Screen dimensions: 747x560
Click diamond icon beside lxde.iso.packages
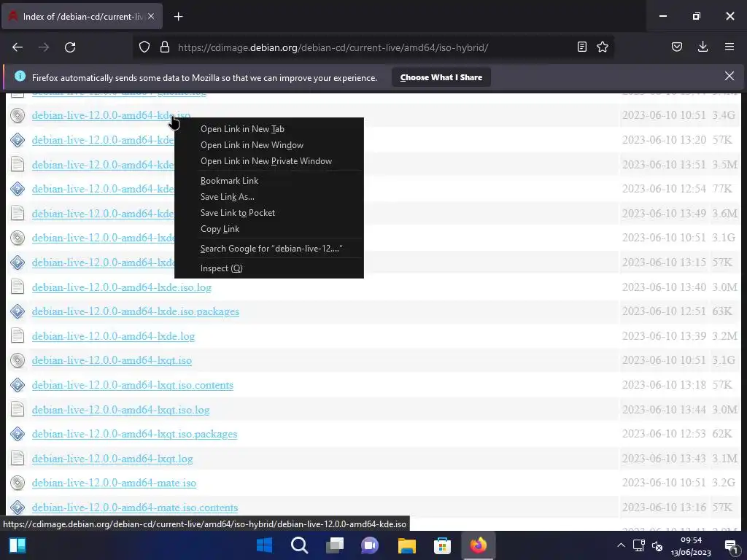[18, 311]
